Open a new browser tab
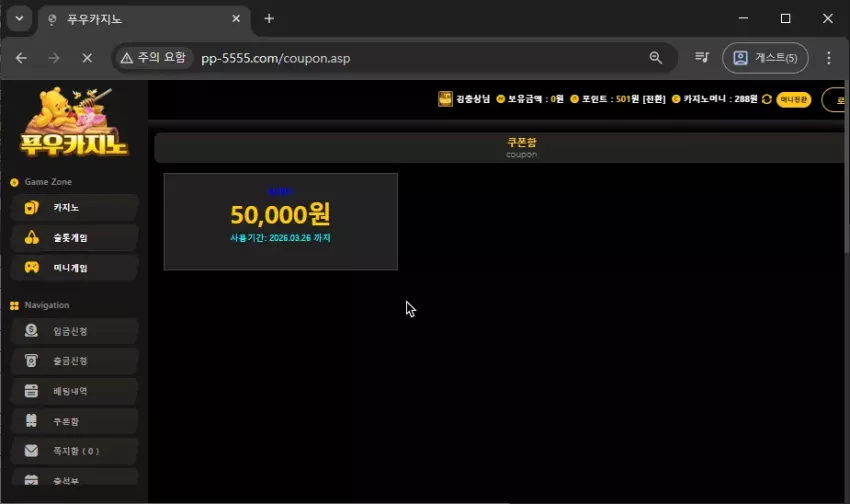The width and height of the screenshot is (850, 504). pos(269,18)
